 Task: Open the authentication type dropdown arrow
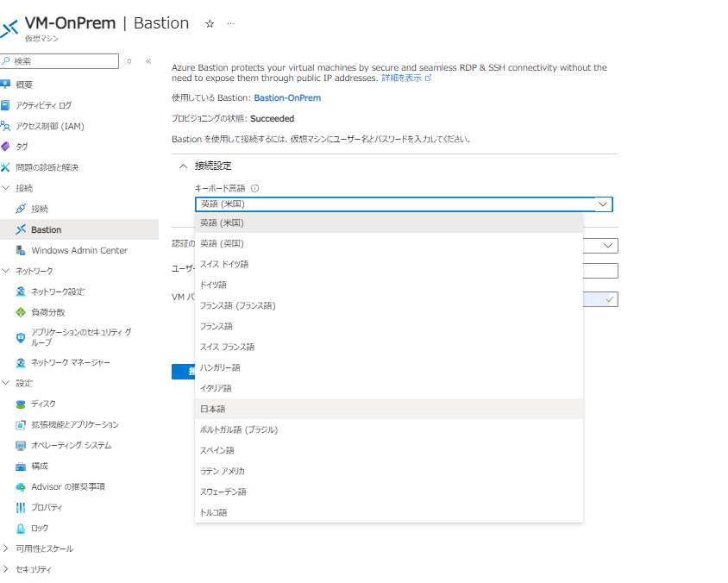coord(608,246)
